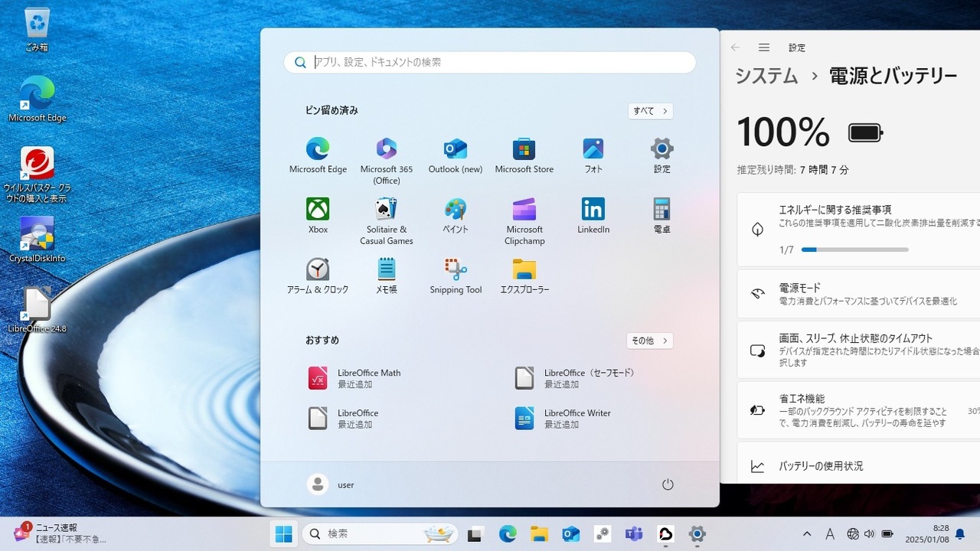This screenshot has height=551, width=980.
Task: Show hidden tray icons chevron
Action: (807, 534)
